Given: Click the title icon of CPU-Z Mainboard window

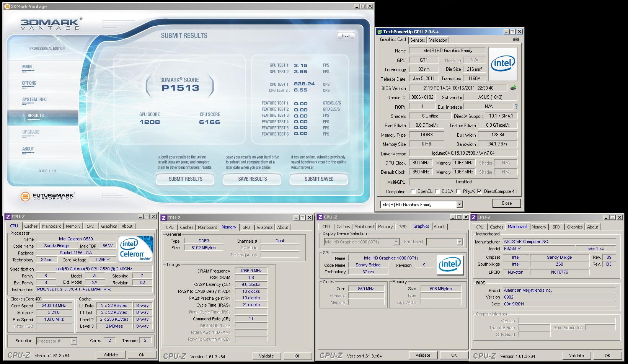Looking at the screenshot, I should click(474, 217).
